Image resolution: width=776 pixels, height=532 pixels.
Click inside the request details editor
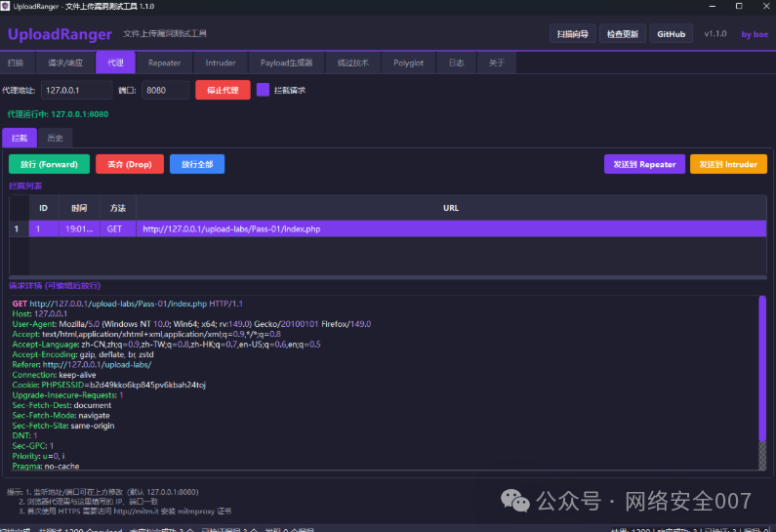tap(384, 383)
